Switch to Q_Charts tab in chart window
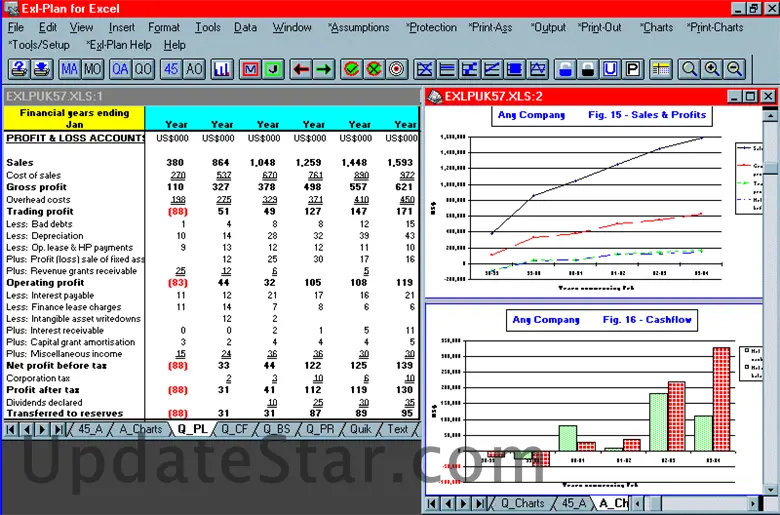This screenshot has width=780, height=515. [x=522, y=503]
